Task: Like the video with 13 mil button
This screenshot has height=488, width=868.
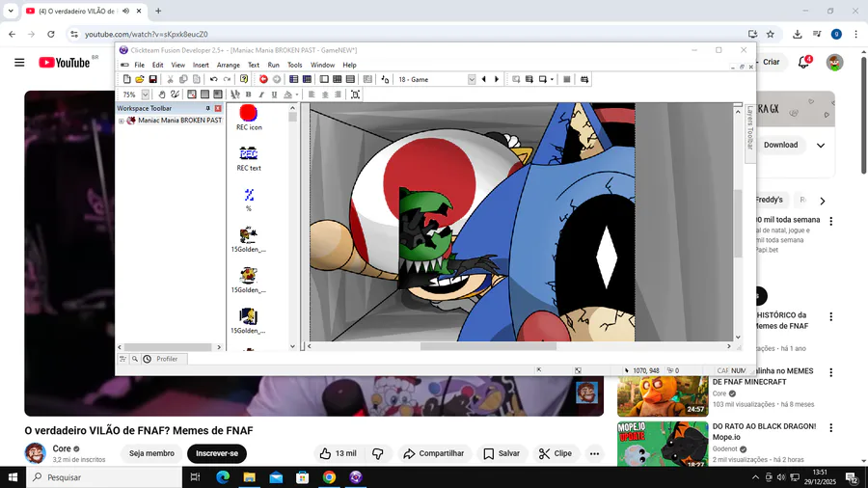Action: (339, 453)
